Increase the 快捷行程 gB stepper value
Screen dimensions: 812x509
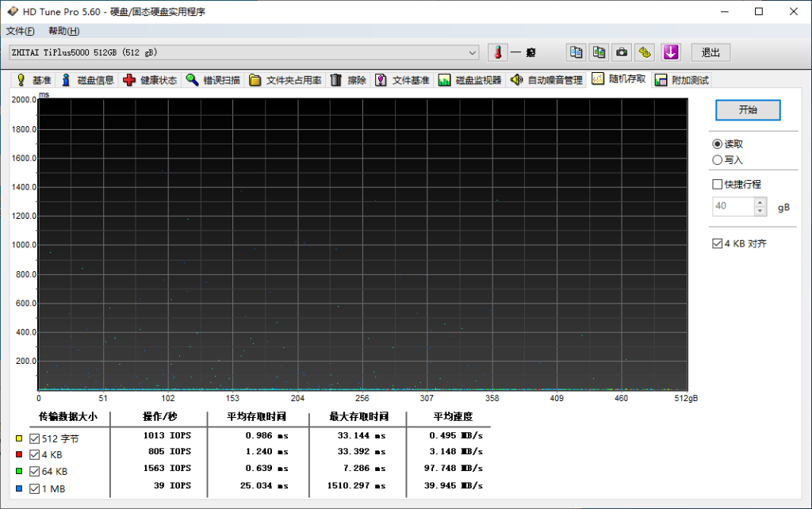760,202
